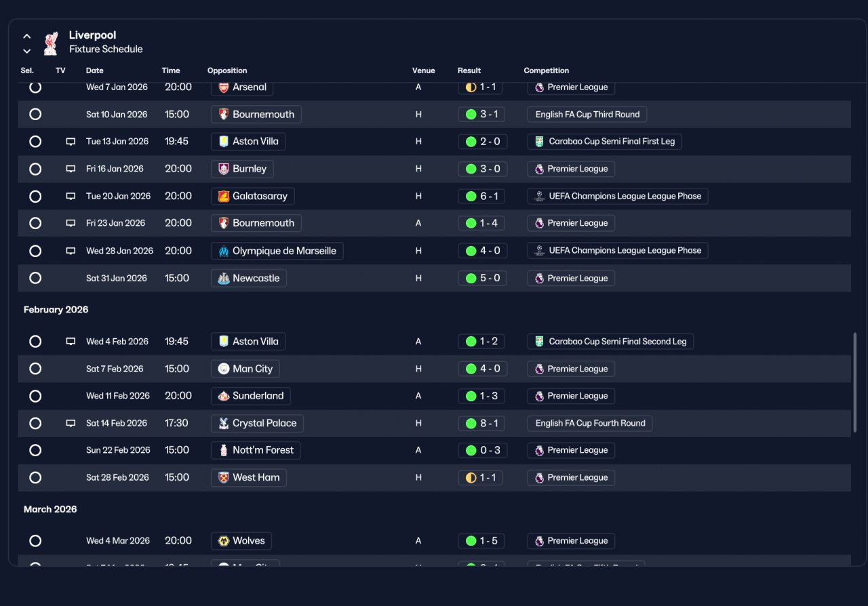Viewport: 868px width, 606px height.
Task: Sort by the Time column header
Action: pos(171,70)
